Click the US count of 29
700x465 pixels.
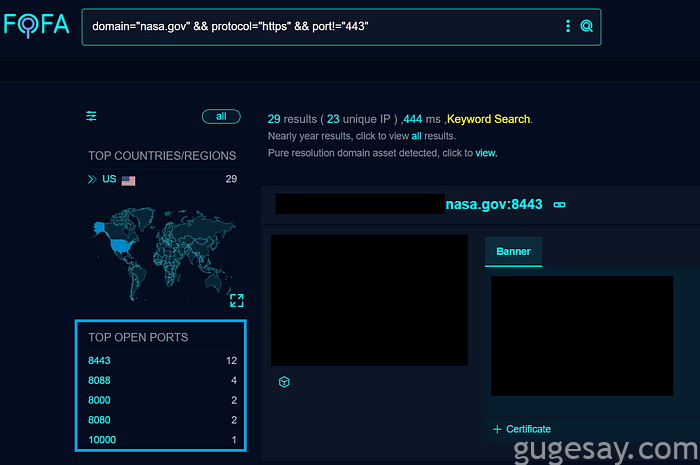point(231,179)
